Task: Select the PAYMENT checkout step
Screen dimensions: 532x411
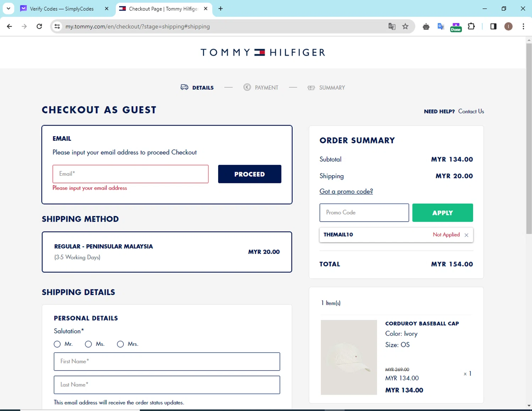Action: pos(266,88)
